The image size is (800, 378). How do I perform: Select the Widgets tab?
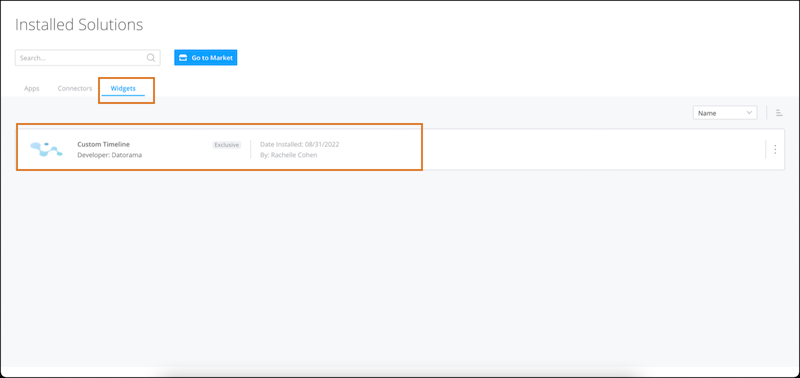pos(123,88)
